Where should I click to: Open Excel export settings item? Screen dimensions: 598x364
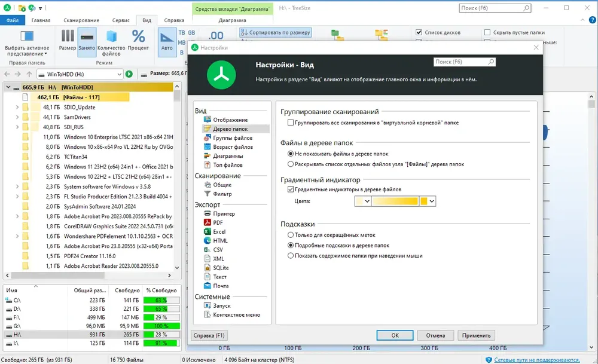pyautogui.click(x=219, y=231)
